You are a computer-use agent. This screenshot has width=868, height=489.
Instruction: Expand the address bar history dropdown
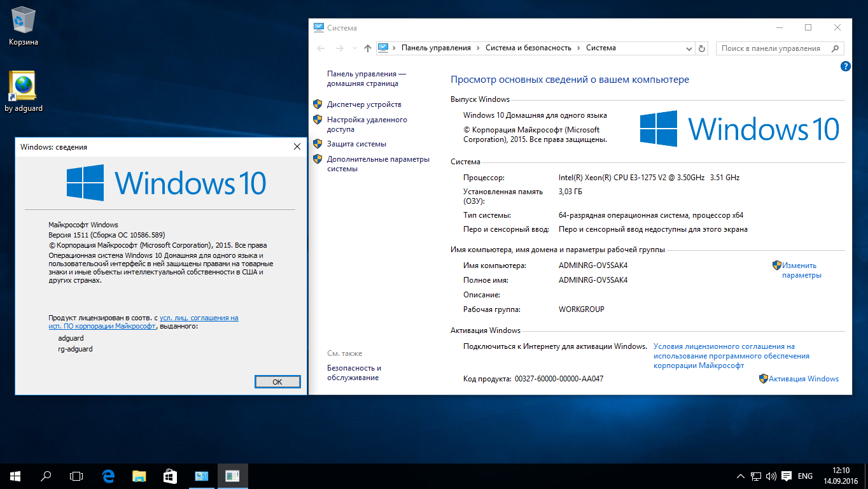click(x=688, y=48)
